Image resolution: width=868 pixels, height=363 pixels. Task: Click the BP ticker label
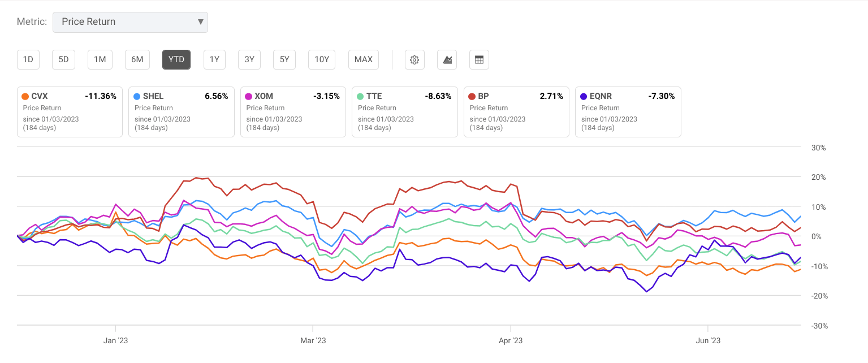(x=483, y=96)
